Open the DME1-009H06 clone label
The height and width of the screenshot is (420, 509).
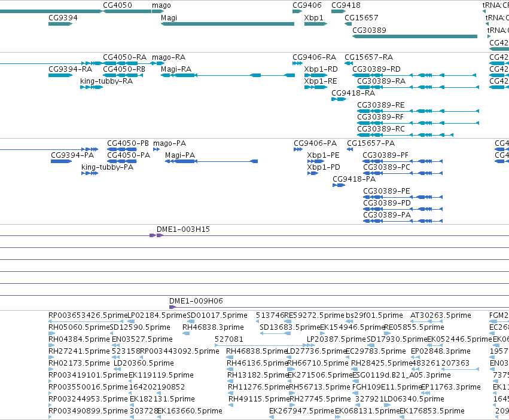tap(196, 301)
